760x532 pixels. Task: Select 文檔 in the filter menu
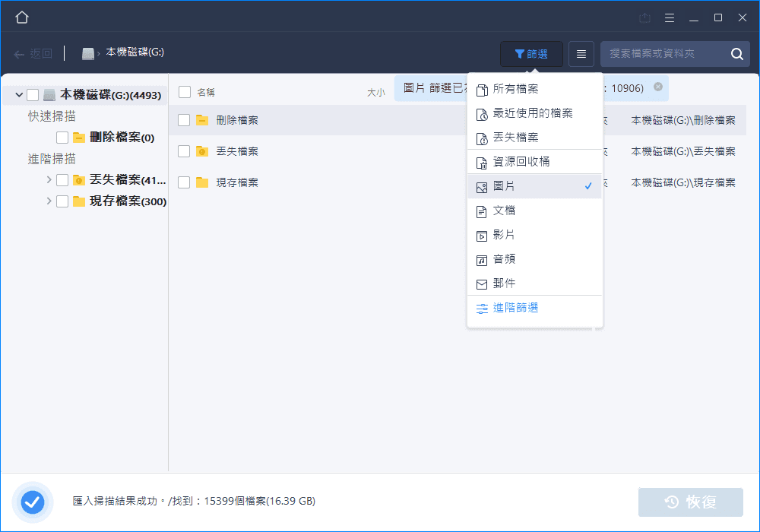pyautogui.click(x=504, y=211)
